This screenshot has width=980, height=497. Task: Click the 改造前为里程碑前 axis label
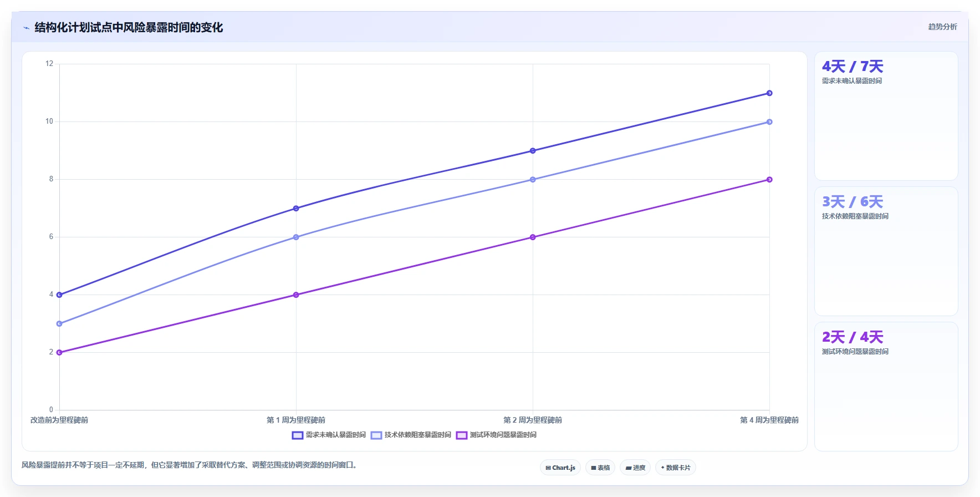(x=59, y=420)
